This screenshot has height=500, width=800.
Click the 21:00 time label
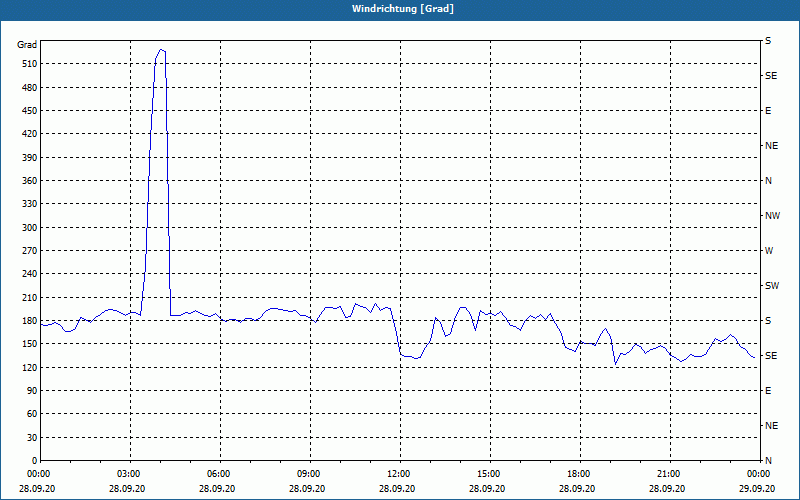670,474
